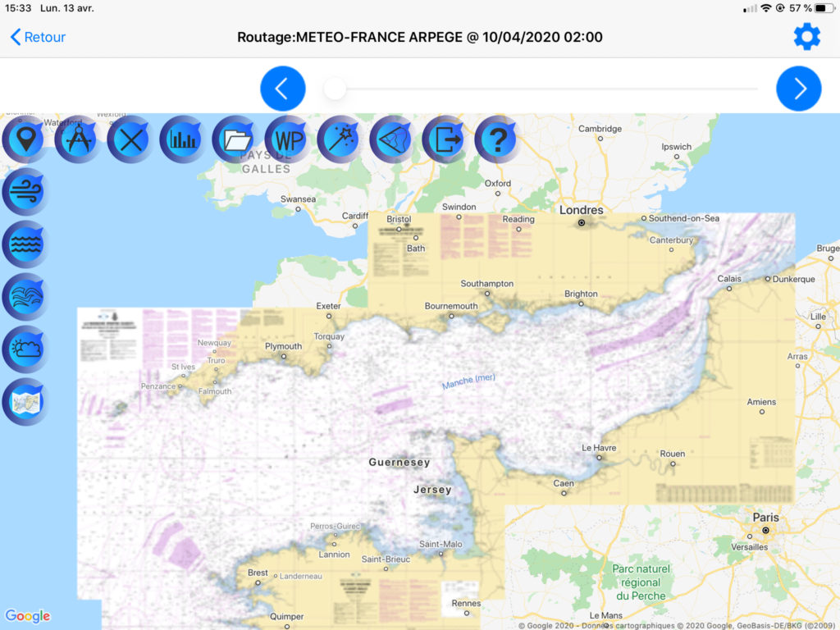This screenshot has height=630, width=840.
Task: Tap the Brest label on map
Action: pos(258,573)
